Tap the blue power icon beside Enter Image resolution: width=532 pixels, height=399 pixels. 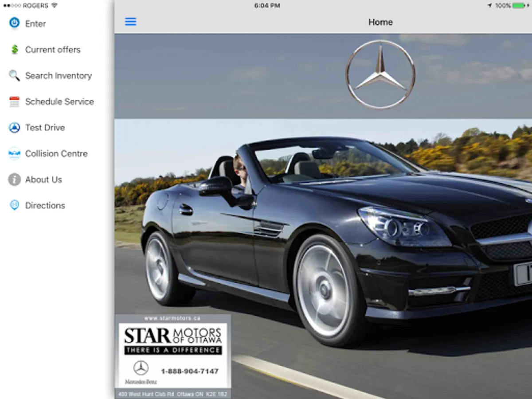pos(15,23)
